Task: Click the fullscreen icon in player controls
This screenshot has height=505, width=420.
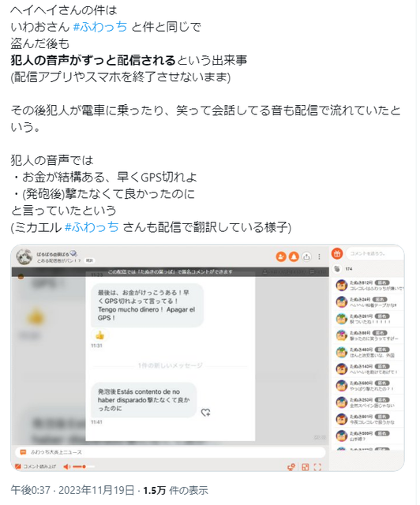Action: (x=317, y=467)
